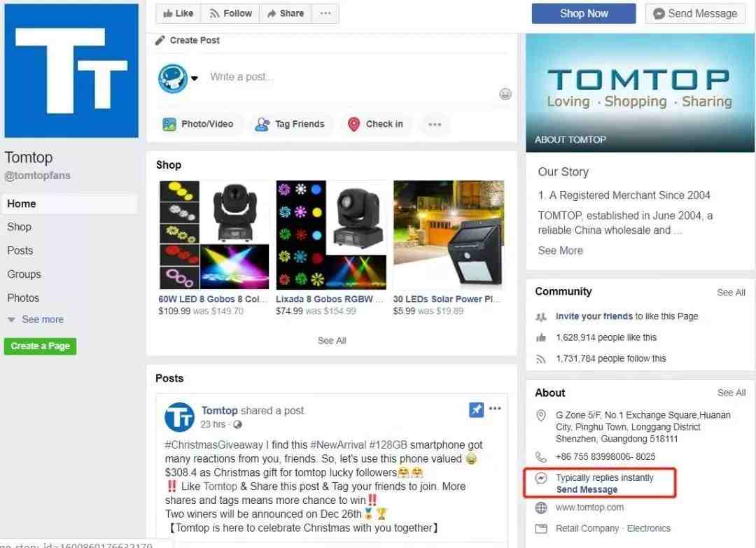
Task: Toggle Like on the Tomtop page
Action: [178, 13]
